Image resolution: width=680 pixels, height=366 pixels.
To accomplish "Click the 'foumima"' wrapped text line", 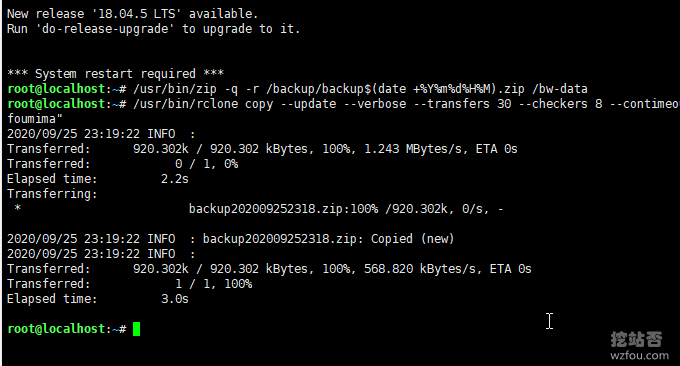I will [x=35, y=119].
